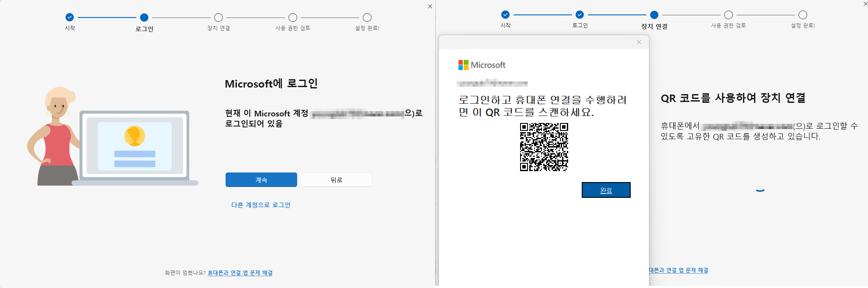Select the 장치 연결 step circle in left window

pos(219,18)
